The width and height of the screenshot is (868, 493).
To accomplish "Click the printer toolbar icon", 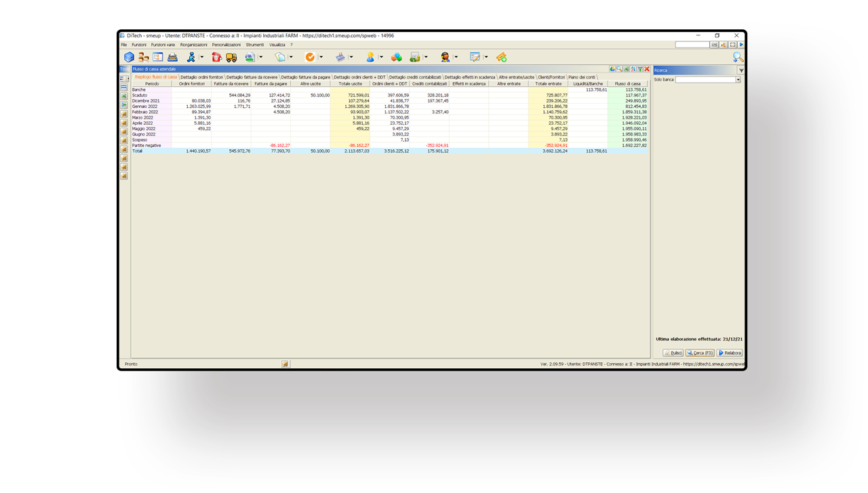I will [172, 57].
